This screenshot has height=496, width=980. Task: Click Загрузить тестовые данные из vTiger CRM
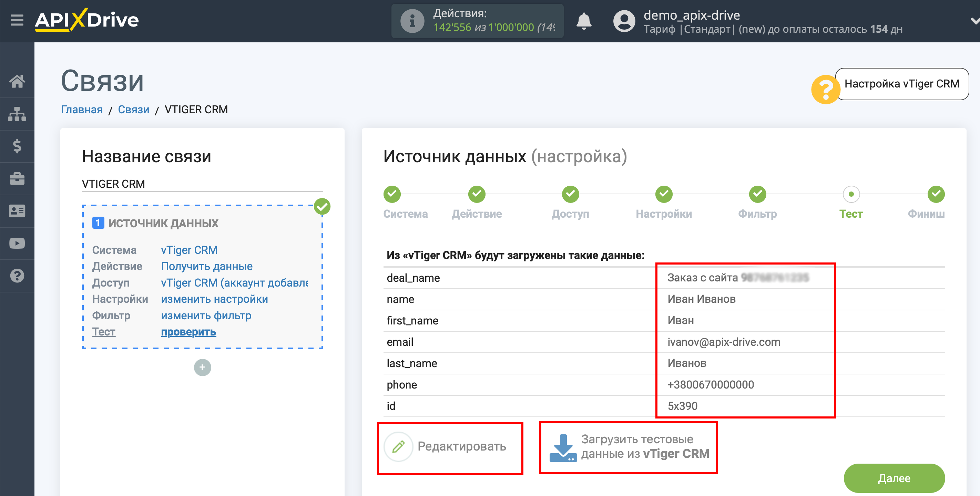pos(645,446)
